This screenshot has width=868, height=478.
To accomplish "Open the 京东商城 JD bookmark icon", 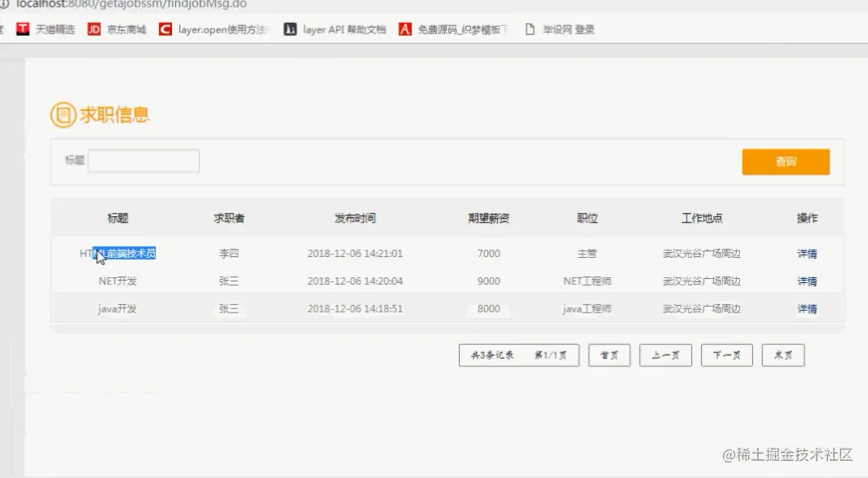I will [94, 29].
